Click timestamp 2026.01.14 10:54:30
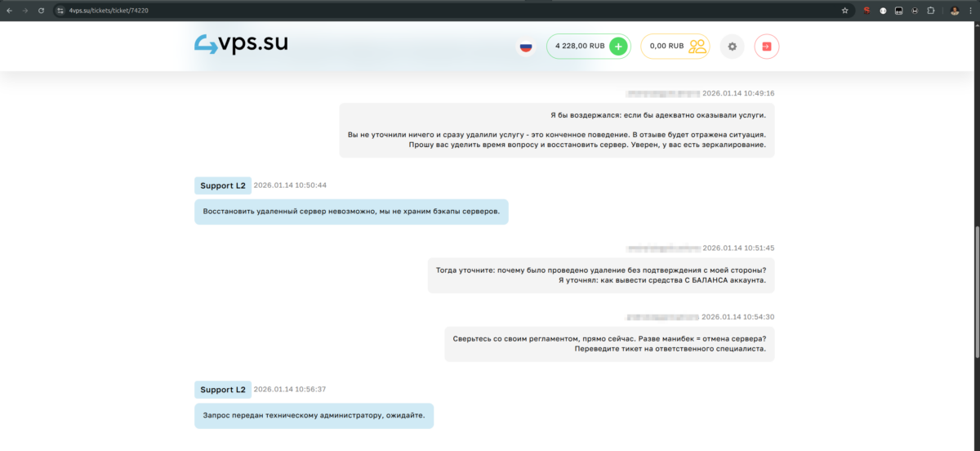Screen dimensions: 980x451 (738, 317)
